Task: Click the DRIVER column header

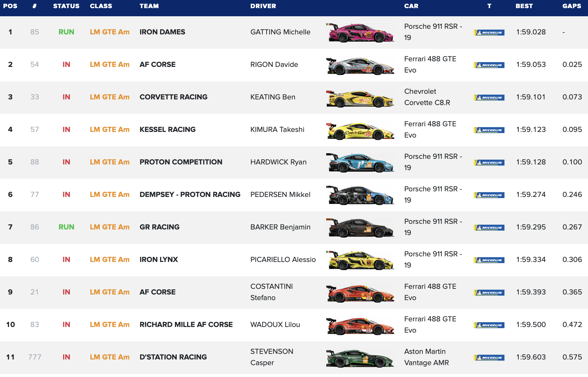Action: [x=263, y=6]
